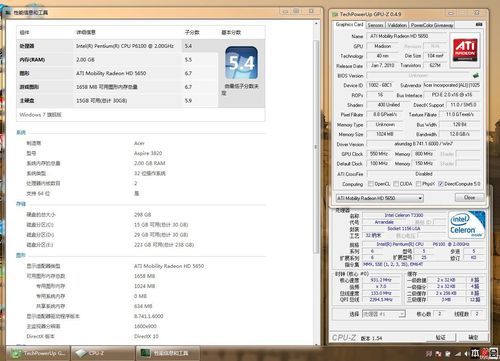Click the performance window scrollbar down arrow

(x=316, y=344)
